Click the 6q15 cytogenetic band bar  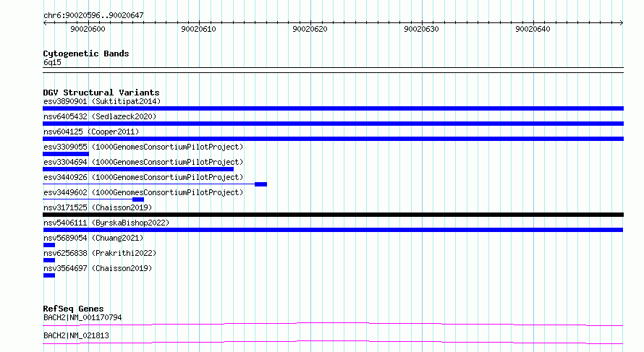333,70
